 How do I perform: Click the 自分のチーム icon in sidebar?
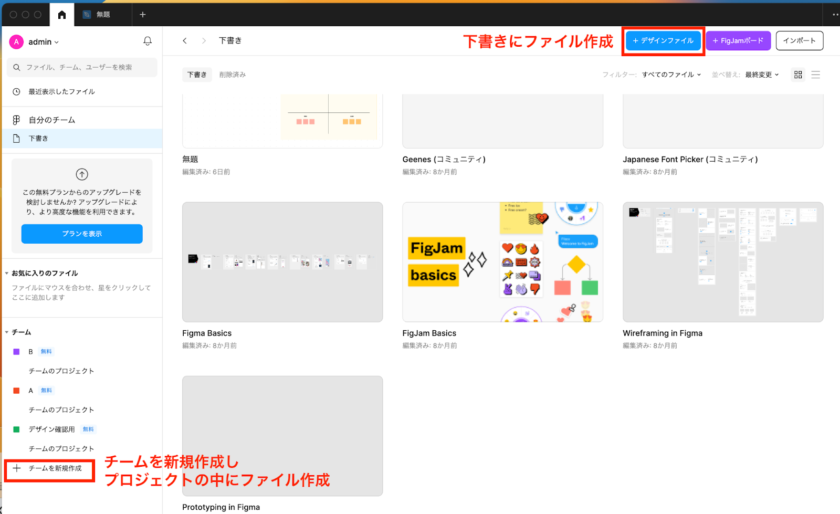click(16, 120)
